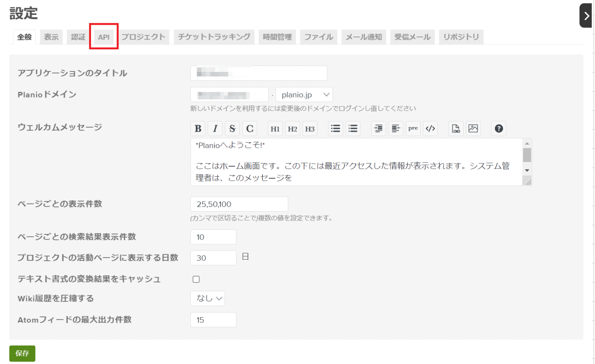Insert an unordered bullet list
Screen dimensions: 595x364
click(x=335, y=129)
